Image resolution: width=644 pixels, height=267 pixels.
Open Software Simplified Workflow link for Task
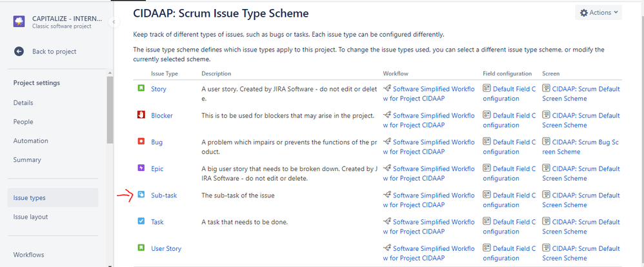click(428, 227)
